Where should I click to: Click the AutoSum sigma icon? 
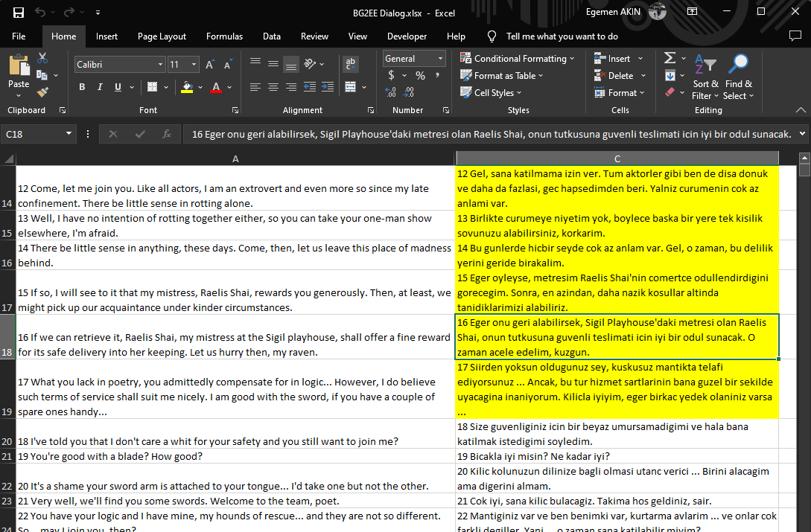[670, 58]
